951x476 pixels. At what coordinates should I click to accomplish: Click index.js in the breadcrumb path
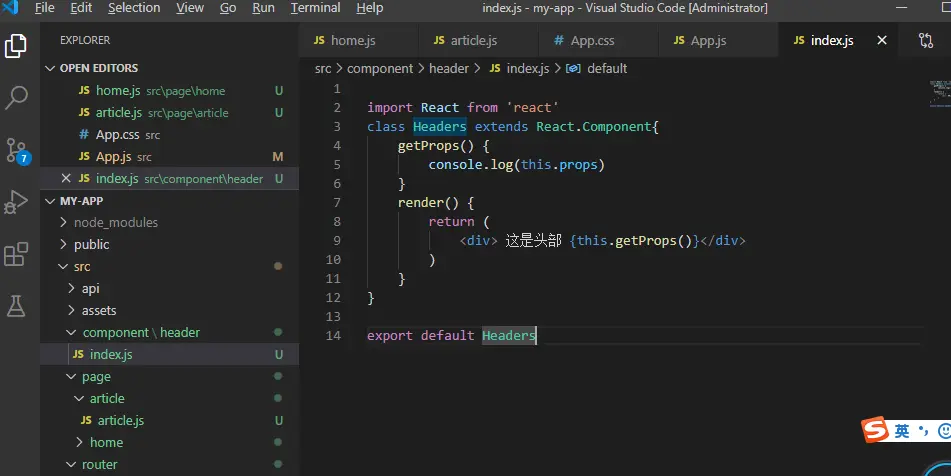tap(528, 69)
